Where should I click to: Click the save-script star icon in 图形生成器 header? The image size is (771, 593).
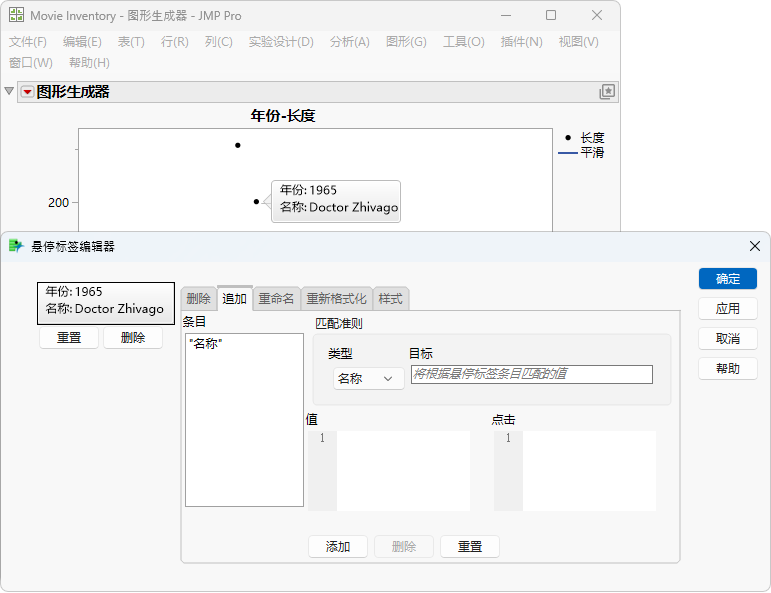click(x=607, y=91)
